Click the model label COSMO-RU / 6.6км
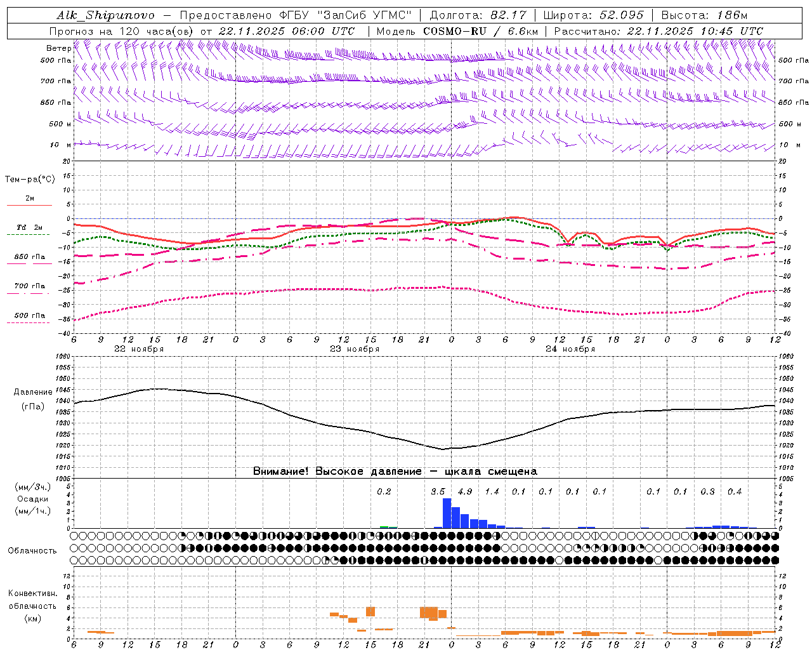Screen dimensions: 812x650 pos(480,31)
